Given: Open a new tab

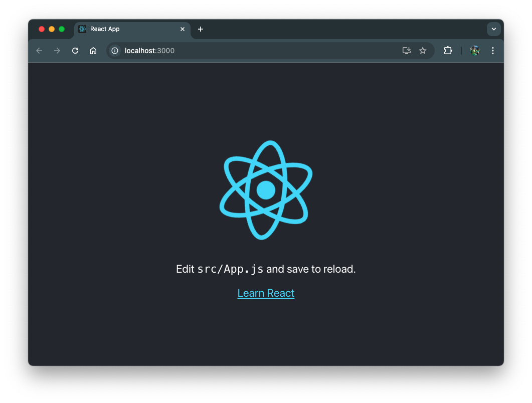Looking at the screenshot, I should (x=201, y=29).
